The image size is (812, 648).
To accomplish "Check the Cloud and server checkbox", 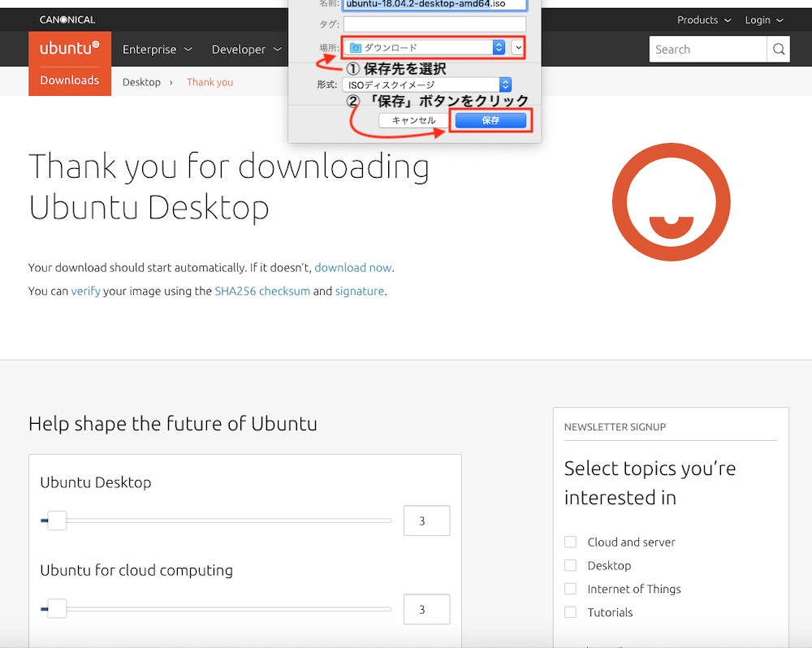I will (x=570, y=542).
